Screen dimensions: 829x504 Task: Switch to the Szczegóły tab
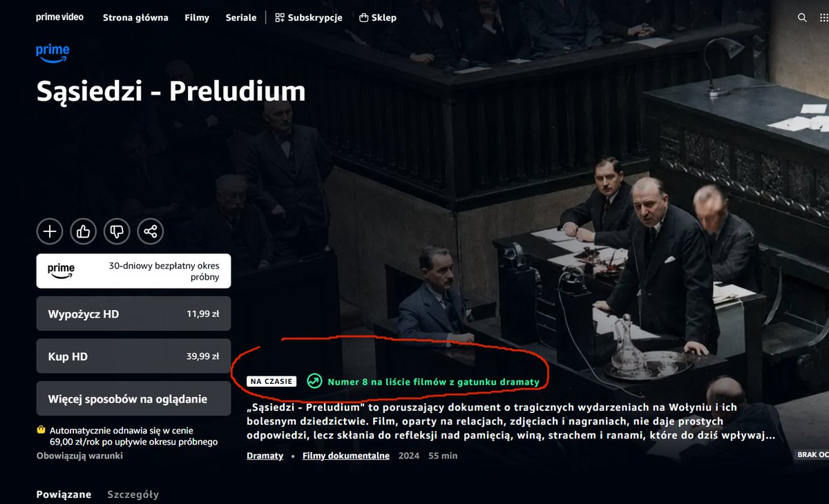click(x=133, y=494)
